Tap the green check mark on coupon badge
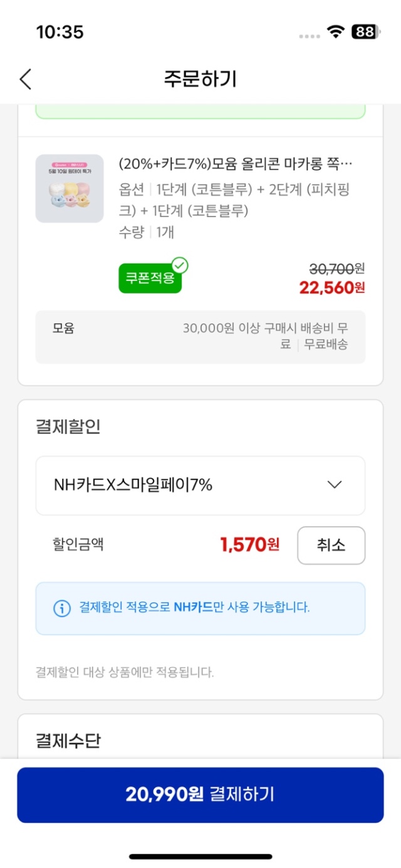 [x=180, y=265]
